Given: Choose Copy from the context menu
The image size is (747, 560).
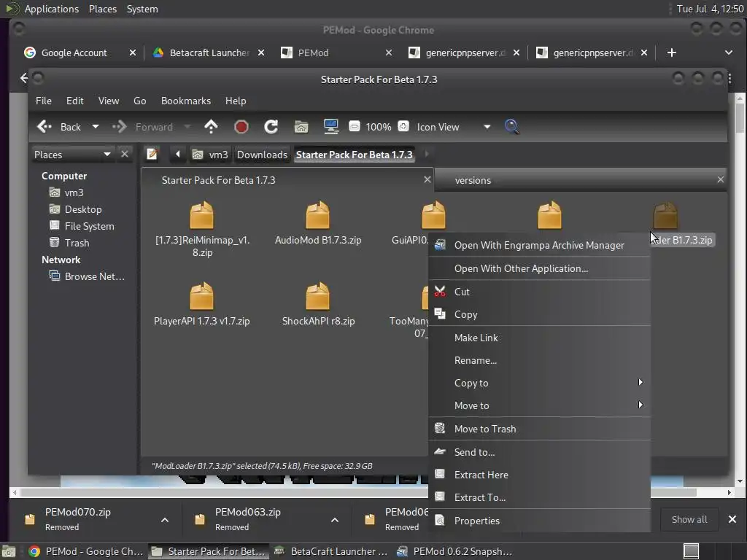Looking at the screenshot, I should click(x=540, y=314).
